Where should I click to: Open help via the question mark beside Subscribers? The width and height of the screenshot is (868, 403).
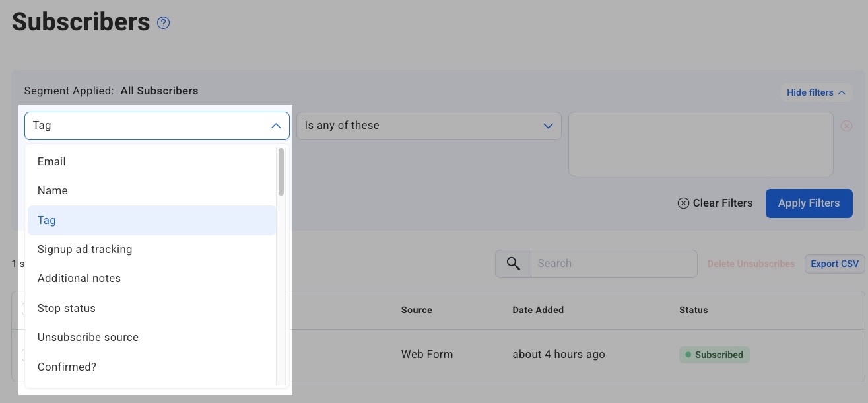(x=163, y=22)
